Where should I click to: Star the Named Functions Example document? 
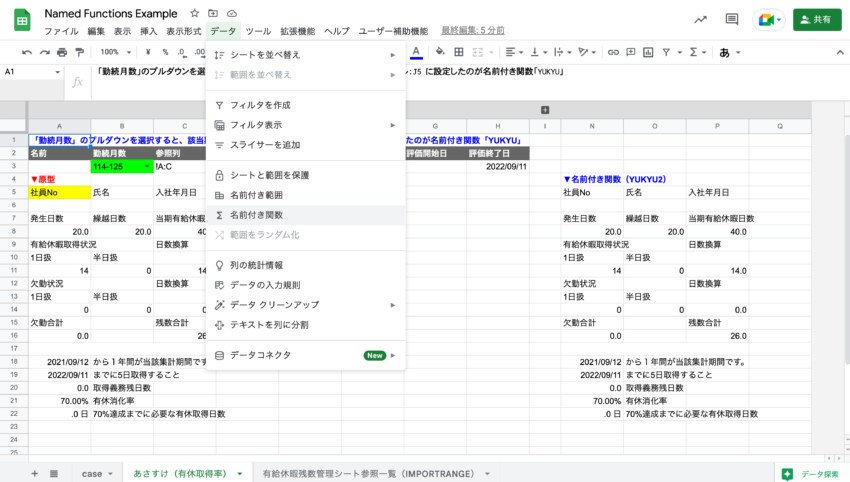pos(194,13)
